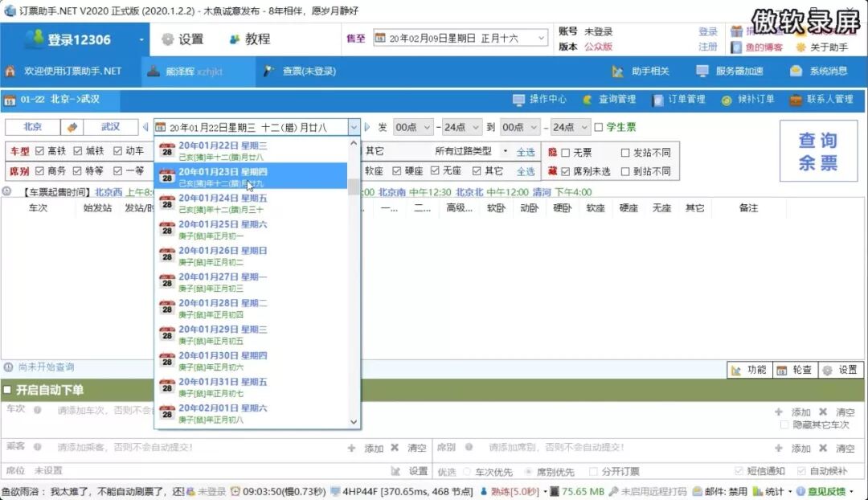Go to next day arrow
This screenshot has width=868, height=500.
[x=367, y=127]
